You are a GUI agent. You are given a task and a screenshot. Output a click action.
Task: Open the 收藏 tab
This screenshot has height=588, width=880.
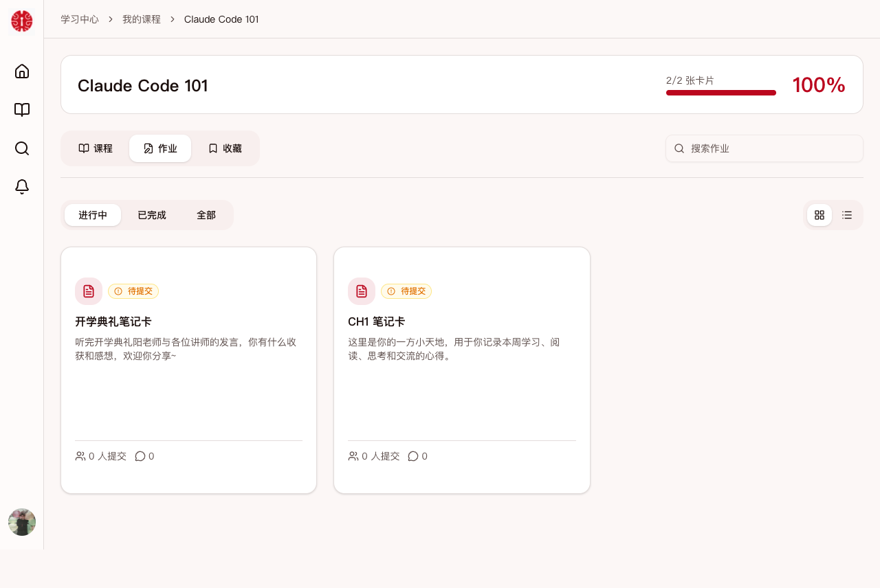(225, 148)
